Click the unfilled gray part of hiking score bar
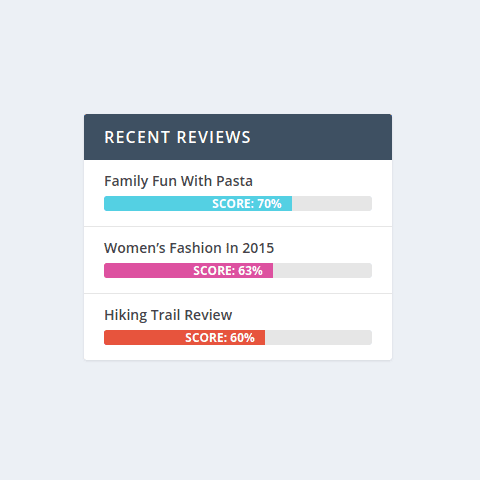The image size is (480, 480). [x=319, y=337]
